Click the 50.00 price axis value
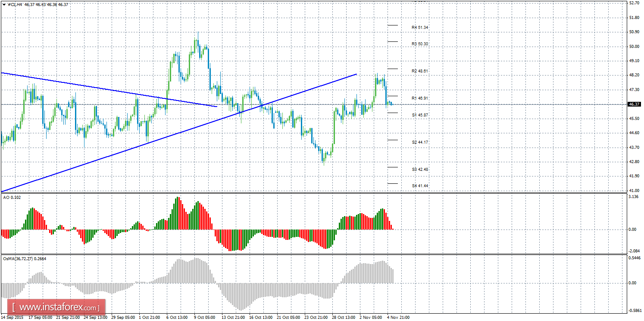This screenshot has height=321, width=644. coord(634,47)
